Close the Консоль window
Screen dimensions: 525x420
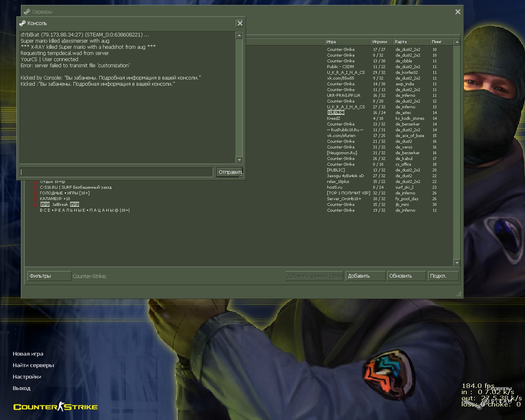point(240,23)
